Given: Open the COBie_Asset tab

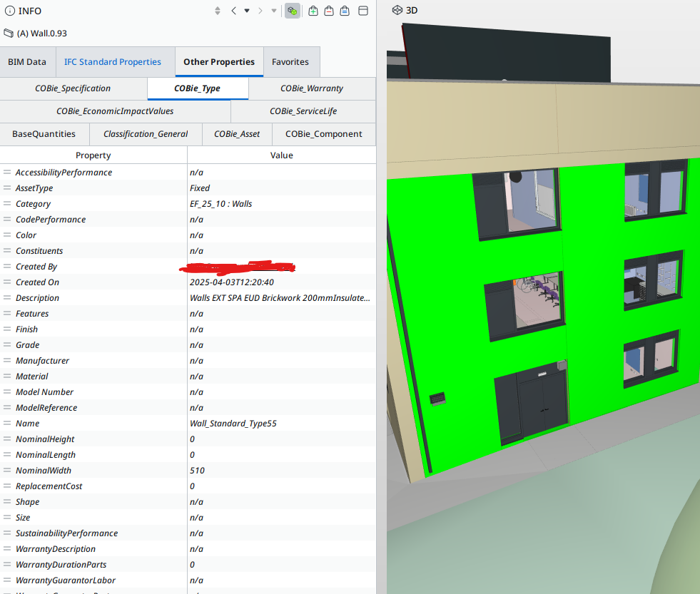Looking at the screenshot, I should (x=237, y=134).
